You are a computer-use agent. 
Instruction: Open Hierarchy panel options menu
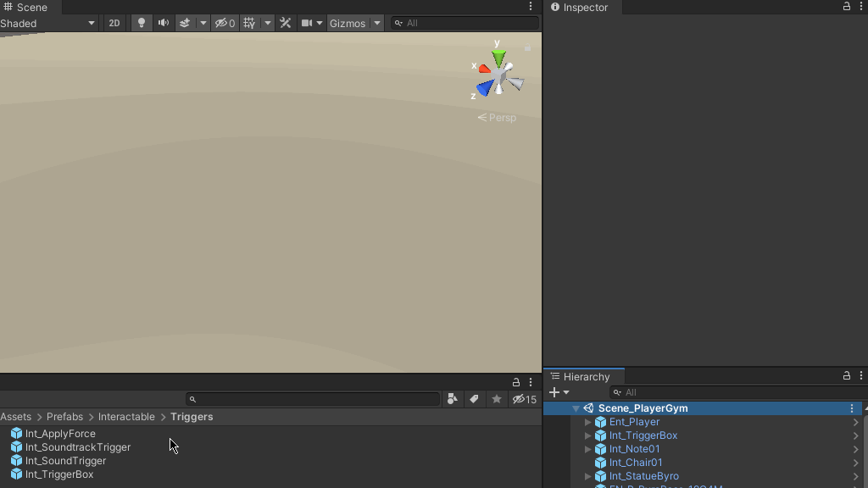coord(861,375)
